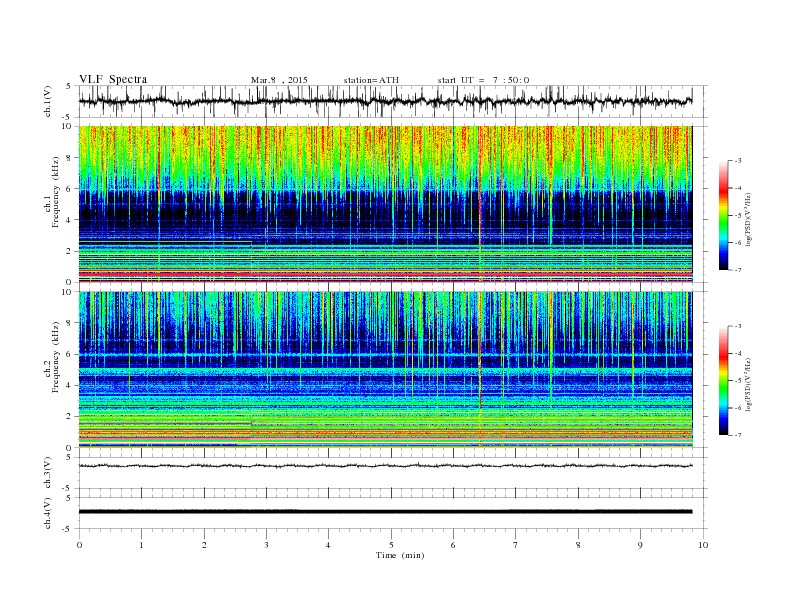The height and width of the screenshot is (612, 792).
Task: Click time-axis tick label "7"
Action: pos(516,545)
